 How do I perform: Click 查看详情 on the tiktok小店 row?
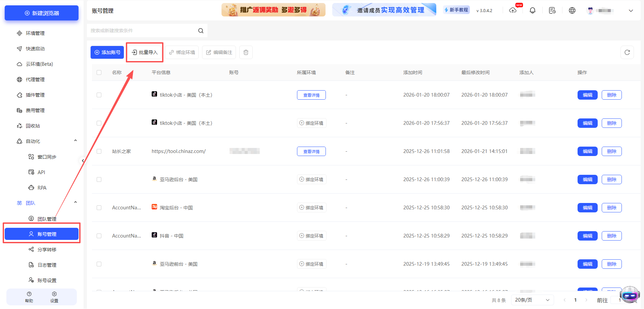311,95
